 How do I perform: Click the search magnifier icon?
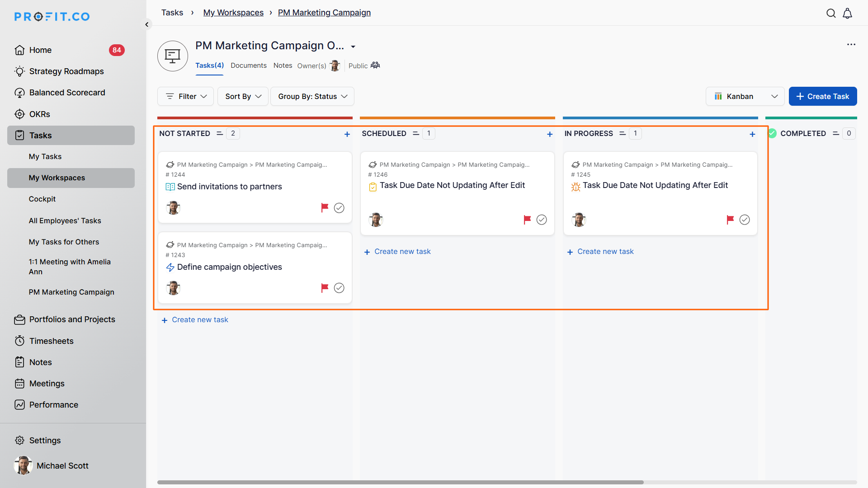831,13
